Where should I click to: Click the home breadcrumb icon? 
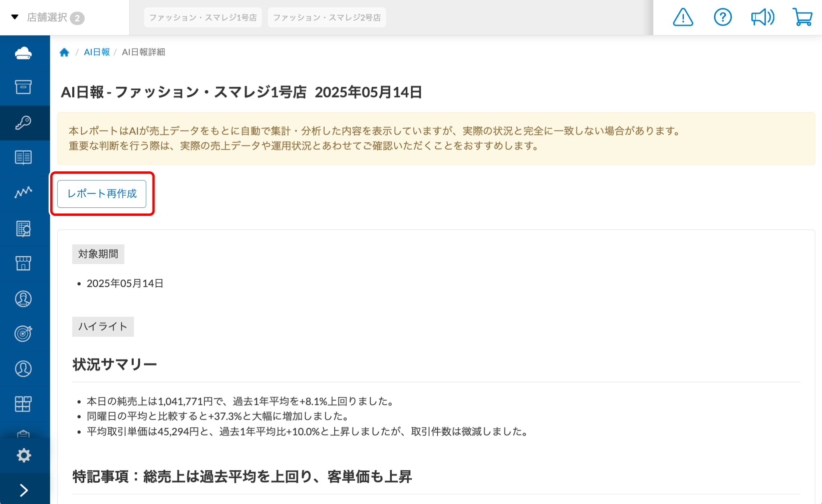click(64, 52)
